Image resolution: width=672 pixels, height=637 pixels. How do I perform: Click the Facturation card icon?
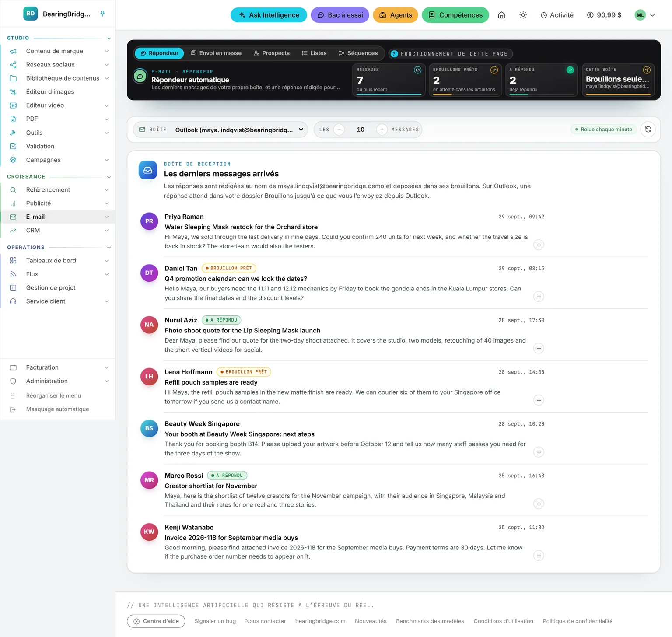[x=13, y=367]
